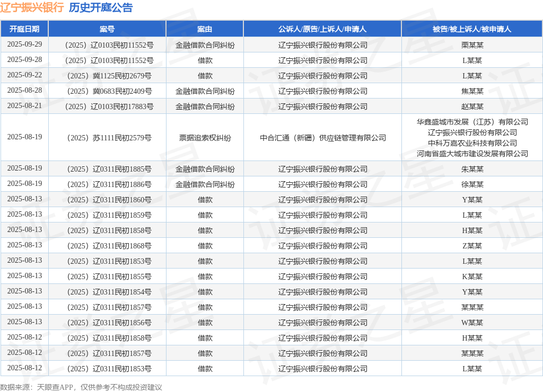Click the date 2025-09-29

click(x=24, y=44)
